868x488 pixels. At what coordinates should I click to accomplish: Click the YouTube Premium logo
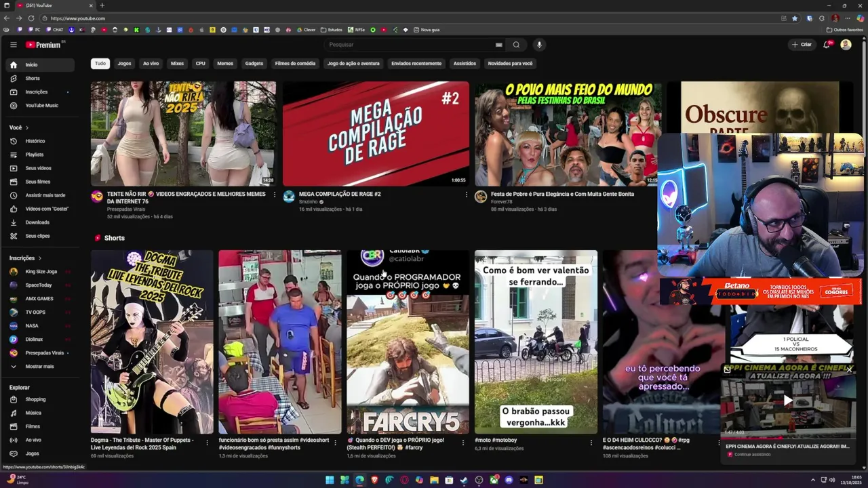pyautogui.click(x=44, y=45)
